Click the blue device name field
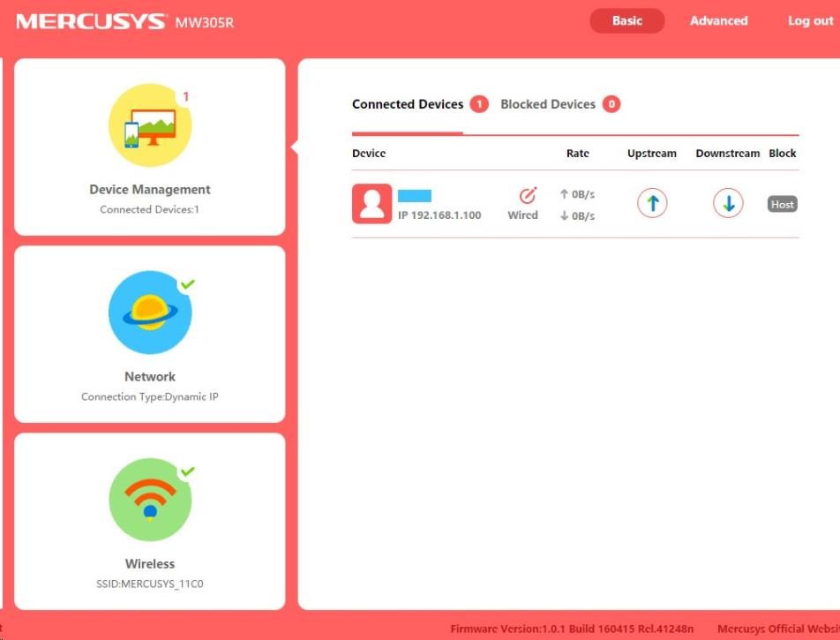Image resolution: width=840 pixels, height=640 pixels. pyautogui.click(x=415, y=196)
